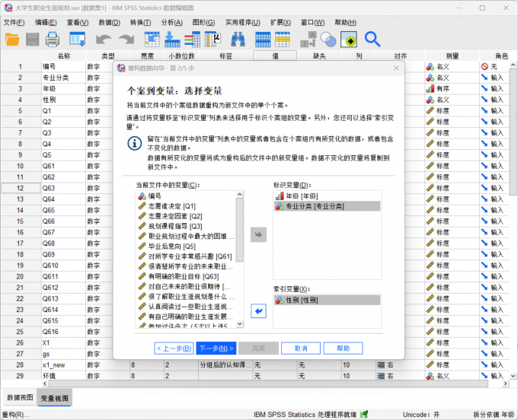Image resolution: width=518 pixels, height=420 pixels.
Task: Click main grid scroll down arrow
Action: coord(513,376)
